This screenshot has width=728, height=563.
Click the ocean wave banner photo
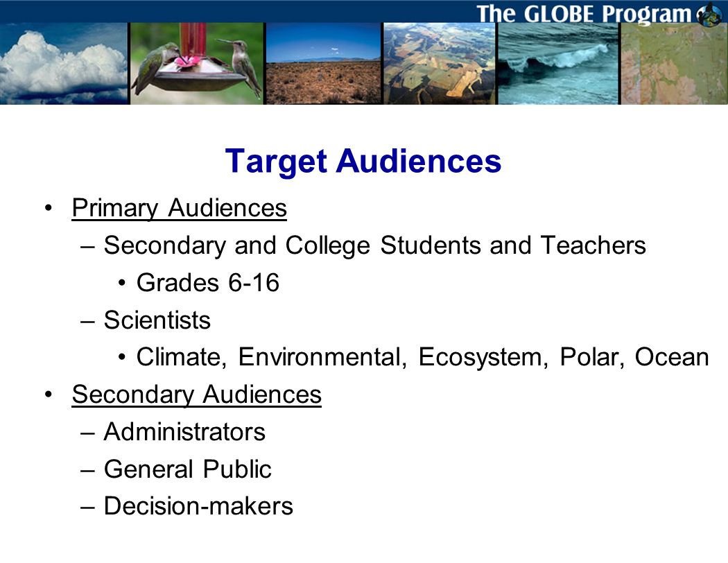(x=559, y=64)
